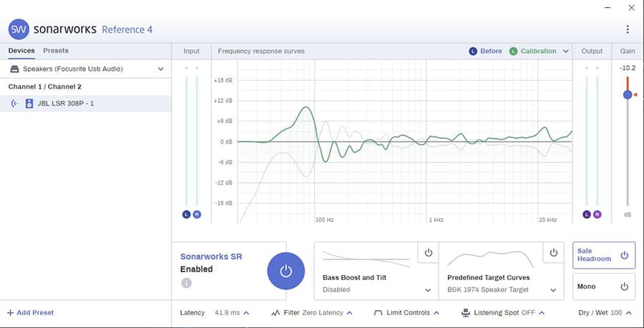Click the Listening Spot chair icon
Screen dimensions: 644x328
[x=465, y=313]
